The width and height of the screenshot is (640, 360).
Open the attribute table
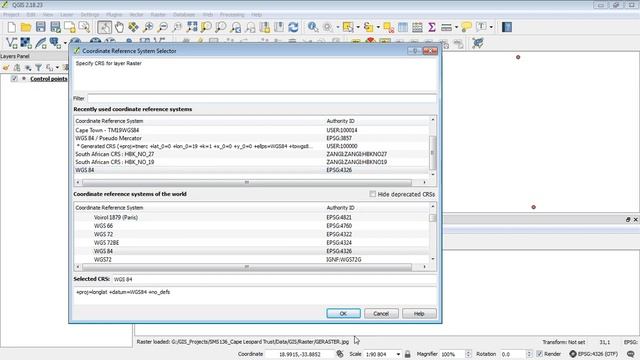click(403, 27)
